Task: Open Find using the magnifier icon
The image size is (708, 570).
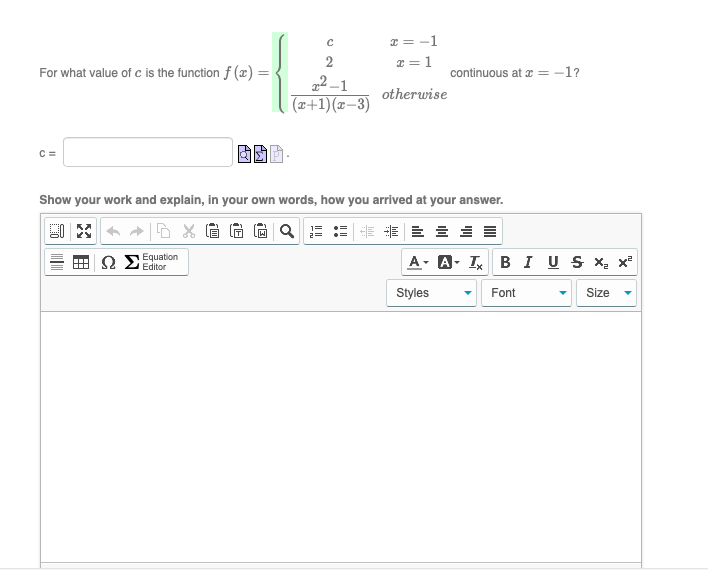Action: tap(287, 231)
